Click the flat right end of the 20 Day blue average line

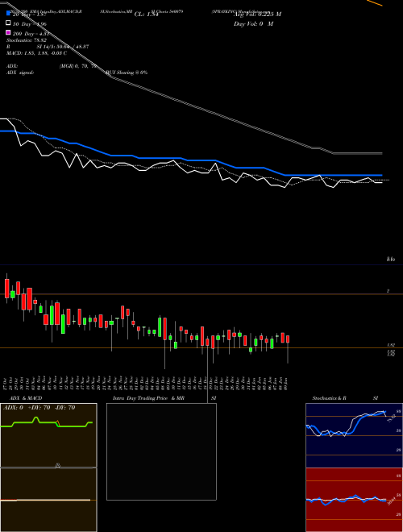pyautogui.click(x=334, y=175)
